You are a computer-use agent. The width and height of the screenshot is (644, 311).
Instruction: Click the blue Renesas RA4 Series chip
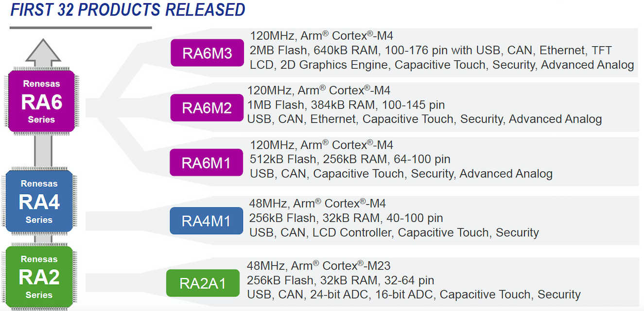[39, 201]
